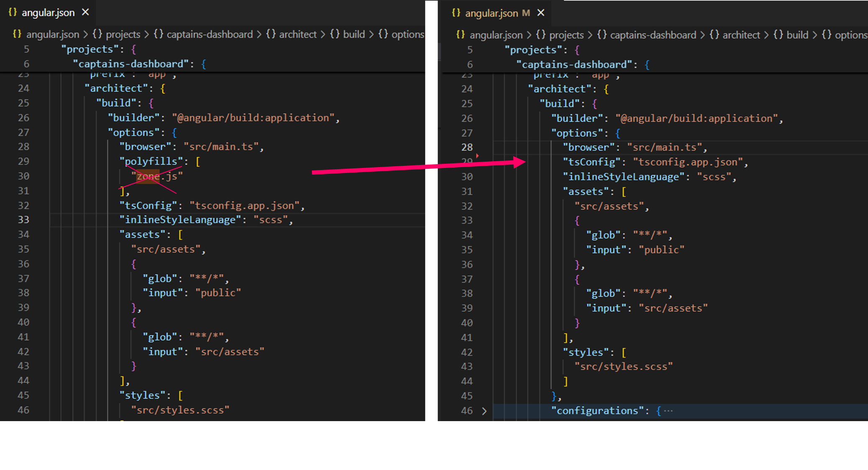The image size is (868, 470).
Task: Open build breadcrumb in right editor
Action: (797, 35)
